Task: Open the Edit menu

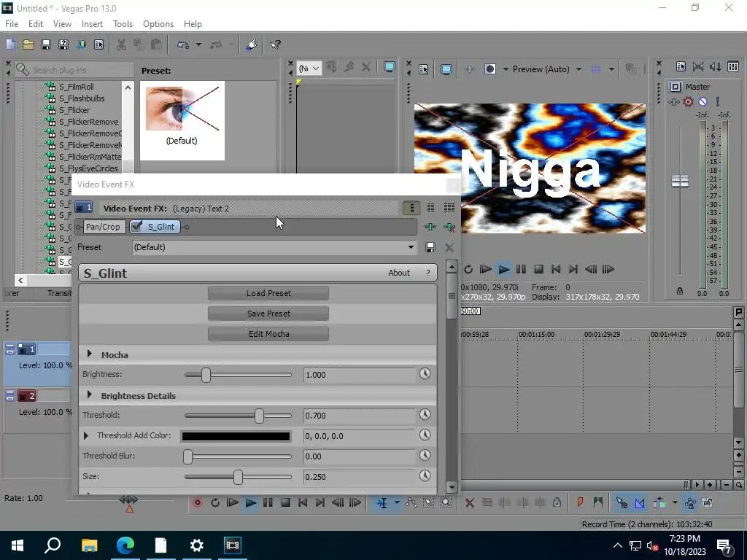Action: 35,24
